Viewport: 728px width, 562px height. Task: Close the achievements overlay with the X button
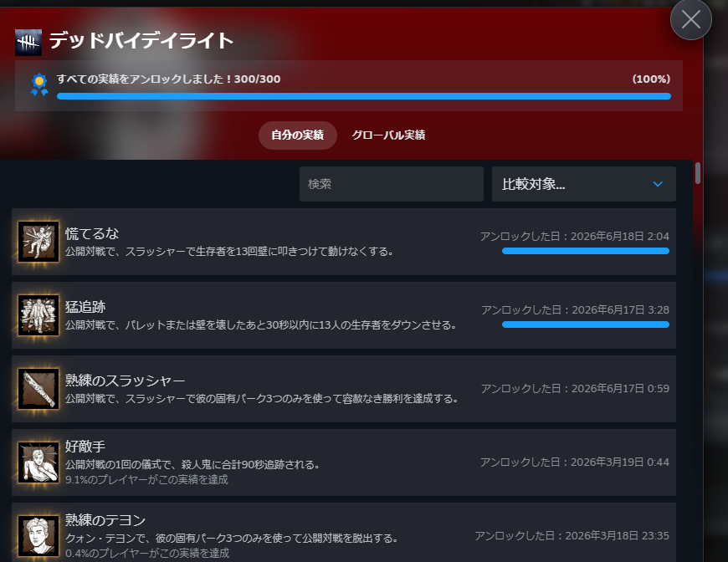691,19
